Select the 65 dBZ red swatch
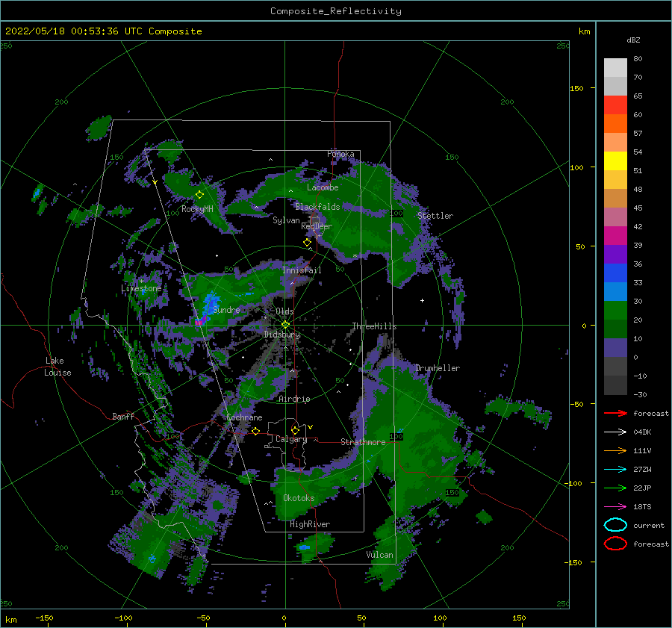Viewport: 672px width, 628px height. pyautogui.click(x=615, y=105)
